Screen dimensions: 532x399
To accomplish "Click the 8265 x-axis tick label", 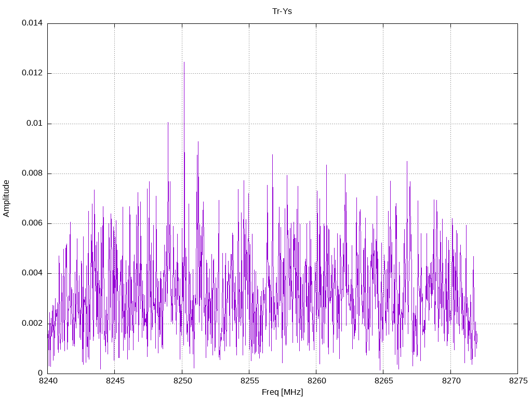I will [383, 381].
